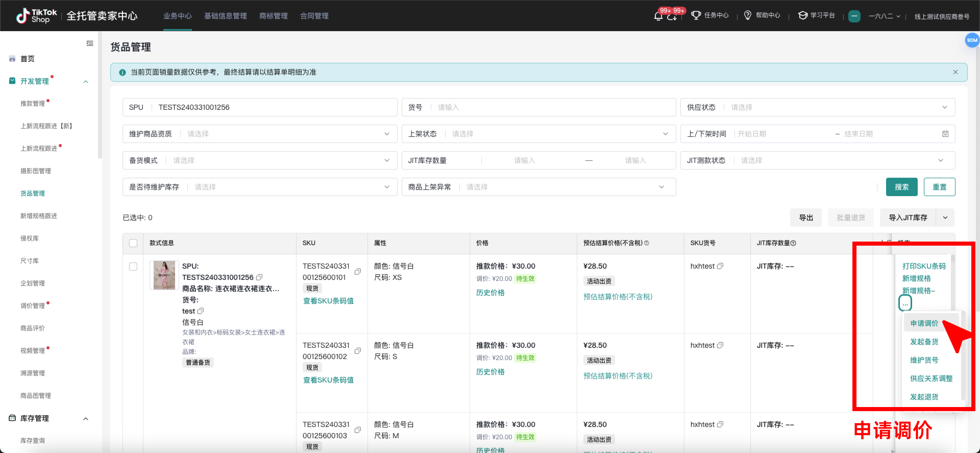Open the 是否待维护库存 dropdown
This screenshot has height=453, width=980.
click(260, 187)
